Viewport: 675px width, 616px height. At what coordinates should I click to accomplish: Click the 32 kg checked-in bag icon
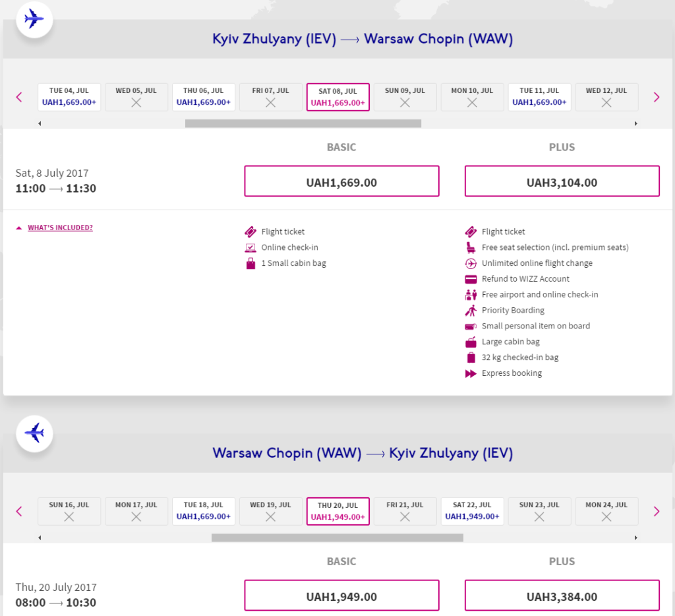471,357
